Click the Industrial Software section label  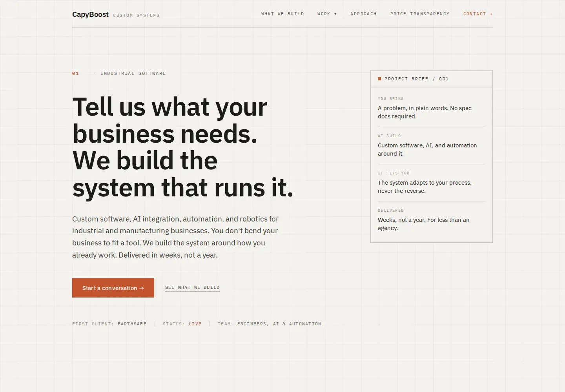point(133,73)
